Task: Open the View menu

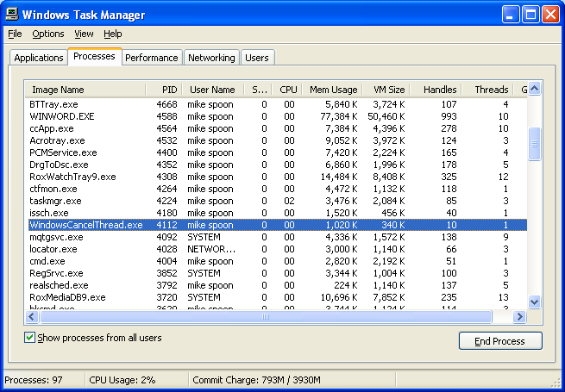Action: (84, 34)
